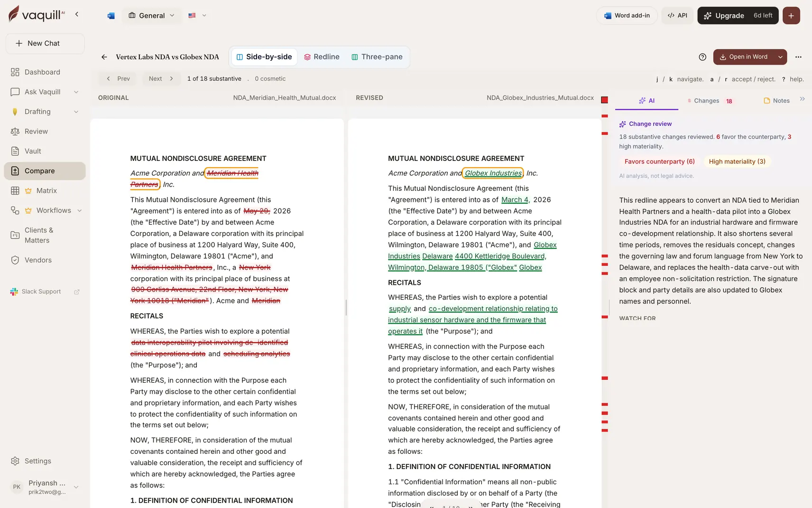The height and width of the screenshot is (508, 812).
Task: Click the Upgrade button
Action: [x=738, y=16]
